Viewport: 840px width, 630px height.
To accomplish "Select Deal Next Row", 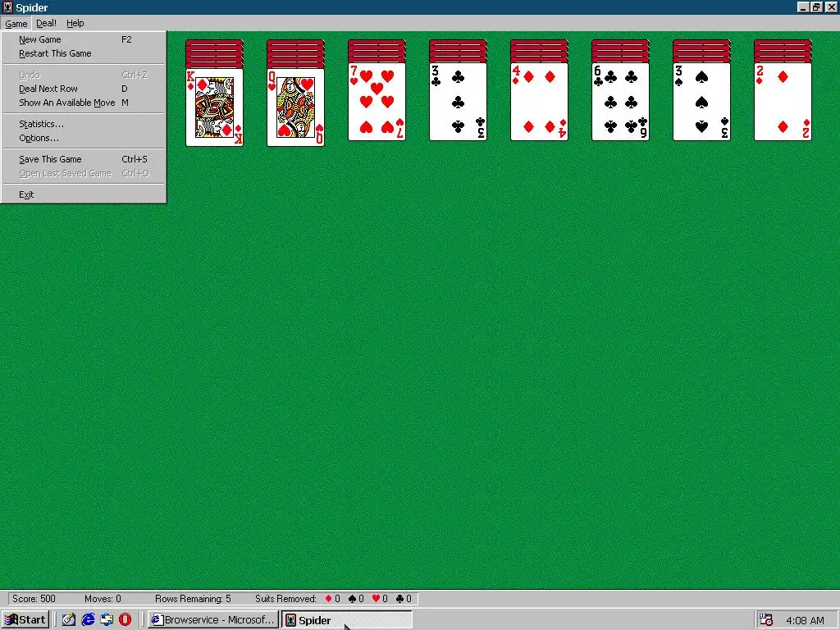I will click(x=84, y=89).
